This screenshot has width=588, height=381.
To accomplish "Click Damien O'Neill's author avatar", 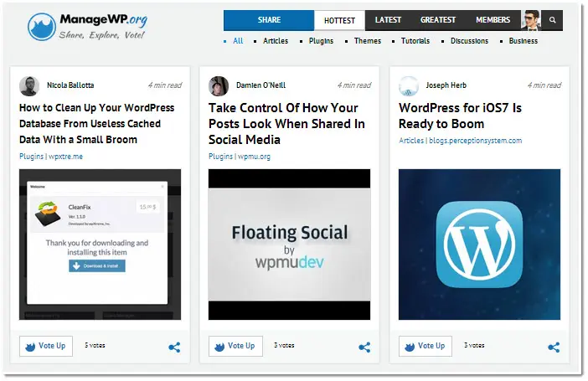I will tap(219, 86).
